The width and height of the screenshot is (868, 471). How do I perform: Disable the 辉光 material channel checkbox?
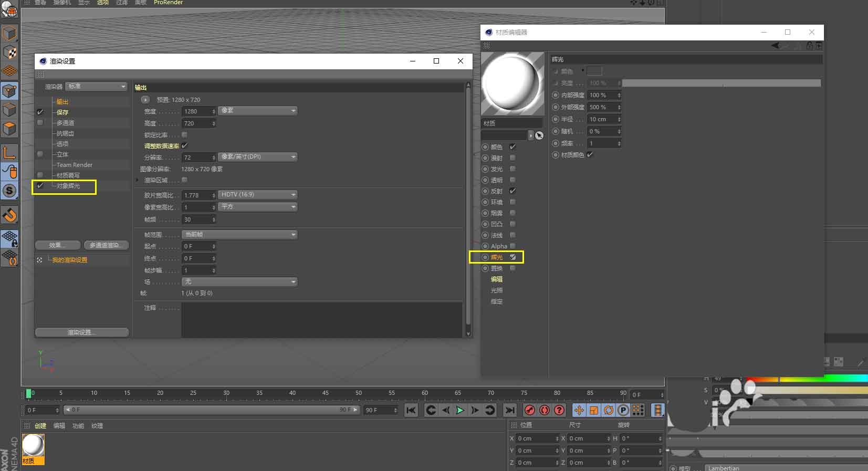click(513, 257)
